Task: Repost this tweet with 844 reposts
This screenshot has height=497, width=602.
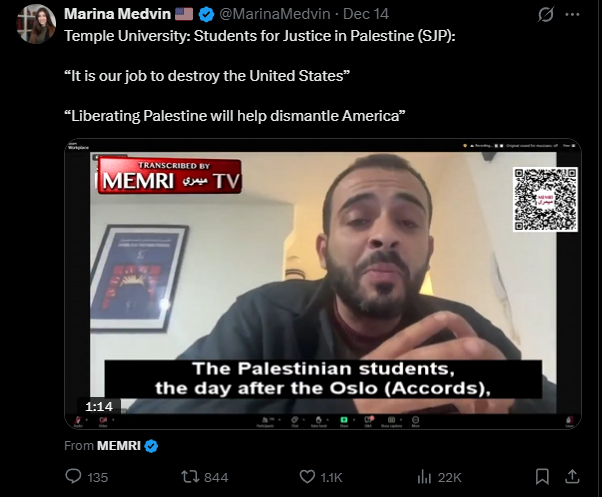Action: [x=190, y=477]
